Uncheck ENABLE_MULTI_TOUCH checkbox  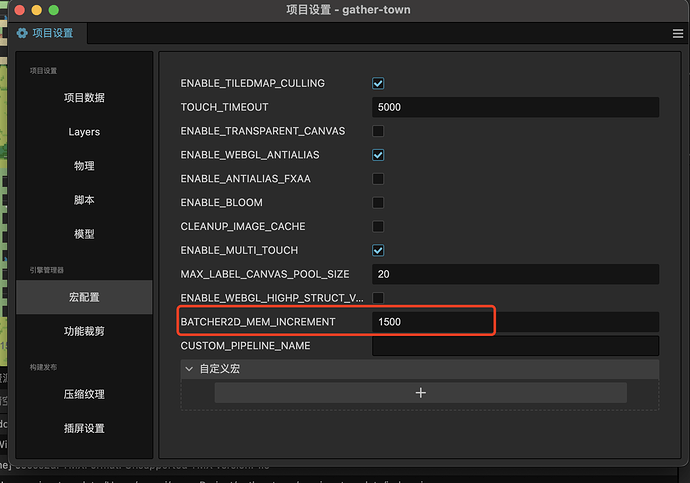click(x=378, y=250)
